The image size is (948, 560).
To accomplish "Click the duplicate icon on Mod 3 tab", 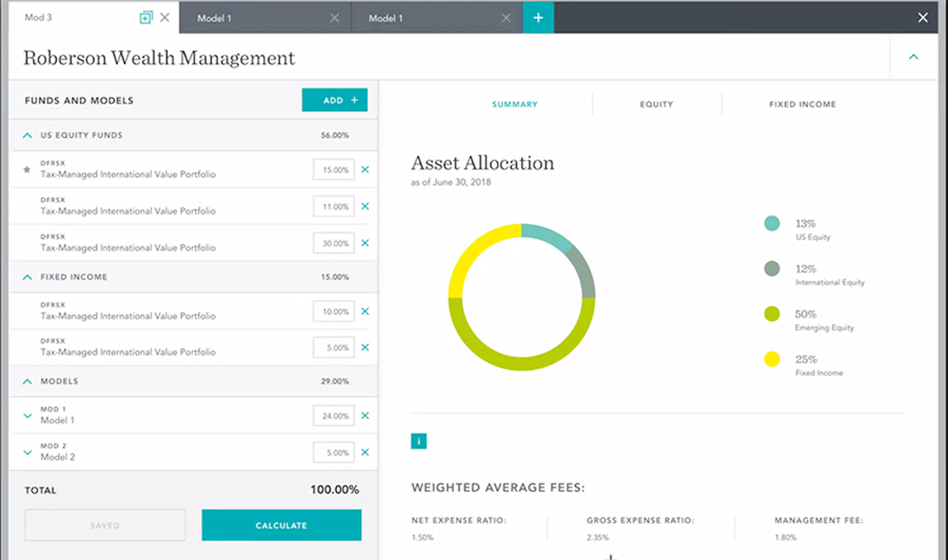I will 146,17.
